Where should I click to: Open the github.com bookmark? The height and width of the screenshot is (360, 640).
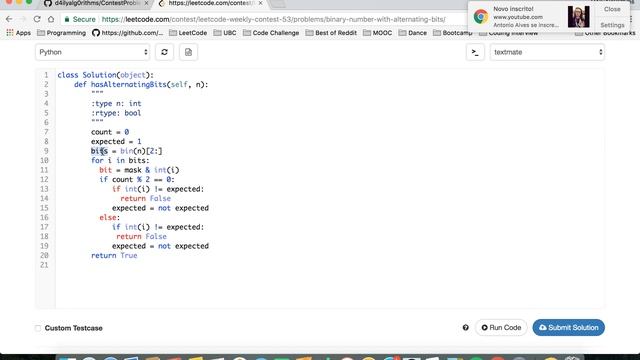click(x=127, y=33)
